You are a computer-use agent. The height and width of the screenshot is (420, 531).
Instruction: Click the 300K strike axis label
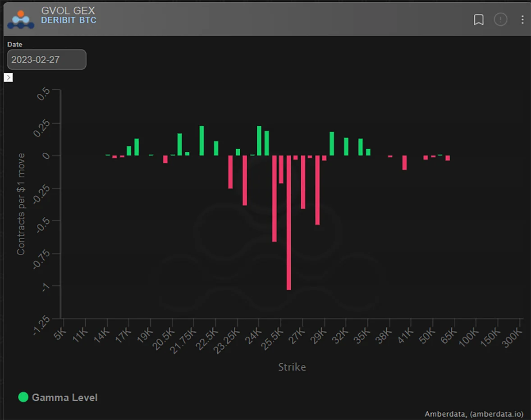click(x=512, y=338)
